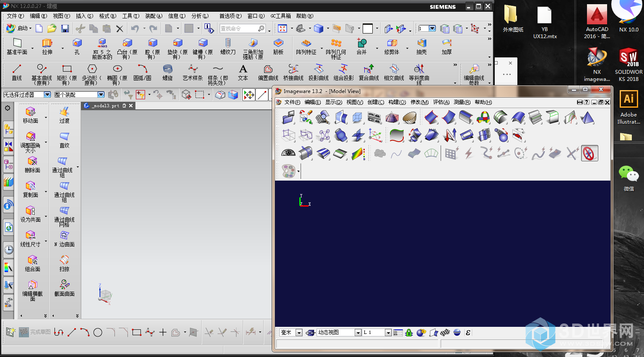The height and width of the screenshot is (357, 644).
Task: Click the 投影曲线 project curve tool
Action: point(319,72)
